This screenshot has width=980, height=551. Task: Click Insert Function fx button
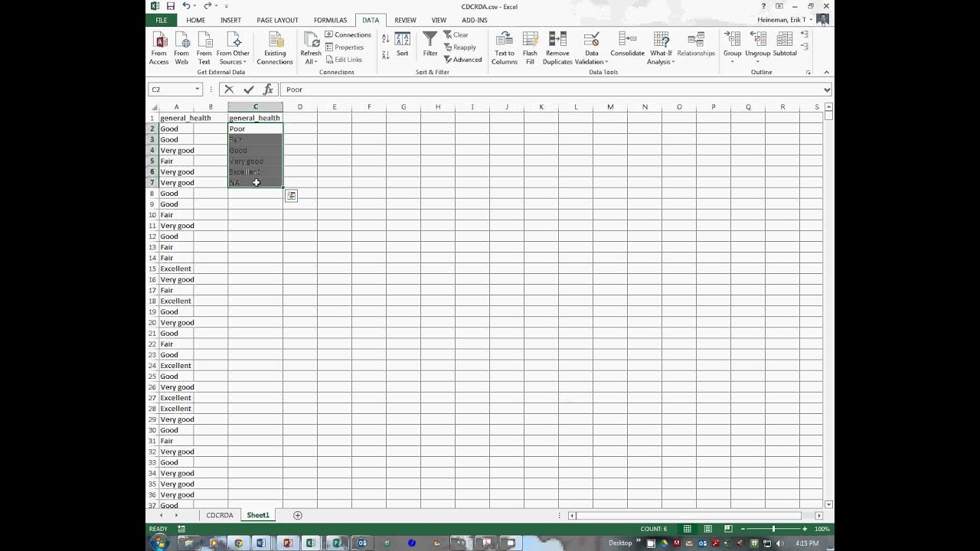tap(268, 90)
